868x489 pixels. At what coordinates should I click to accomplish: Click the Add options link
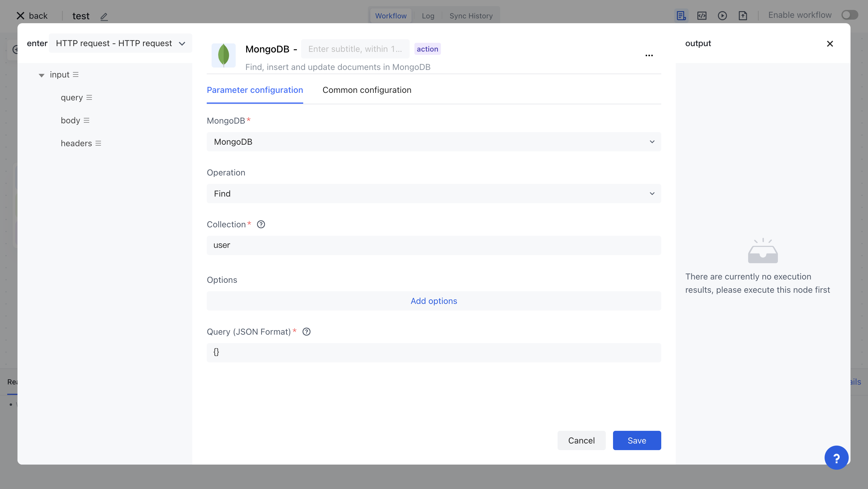(434, 301)
